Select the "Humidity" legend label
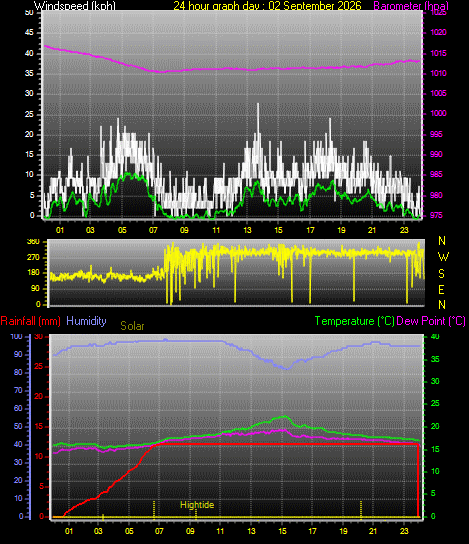 [86, 321]
